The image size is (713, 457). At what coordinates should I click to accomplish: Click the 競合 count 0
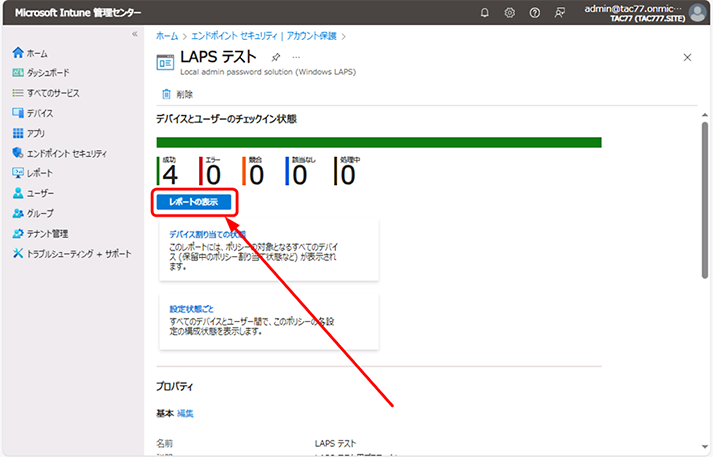[256, 175]
